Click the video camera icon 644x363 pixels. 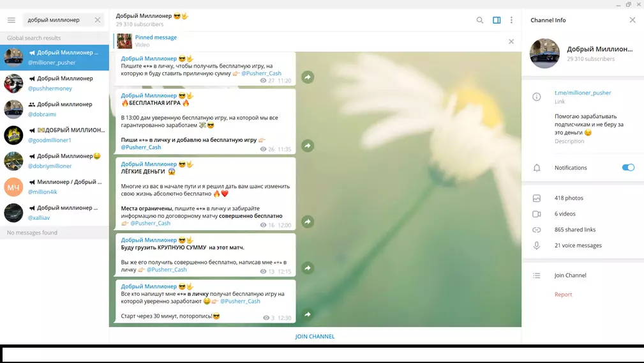536,213
